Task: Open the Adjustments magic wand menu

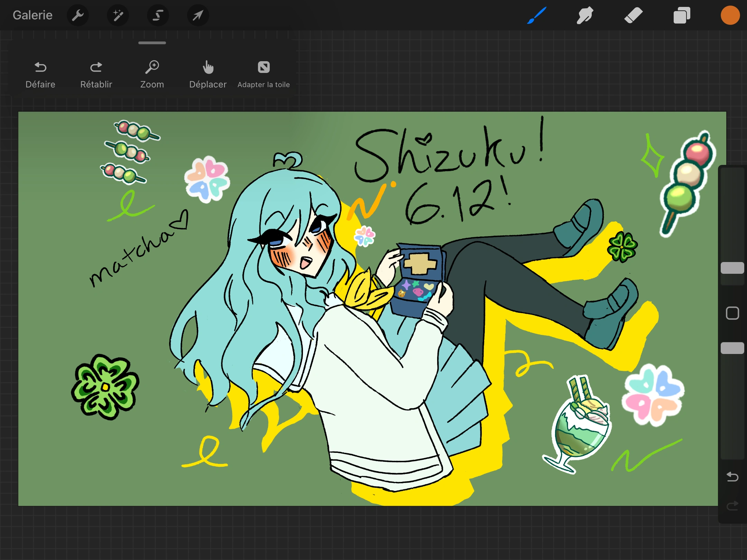Action: (x=118, y=15)
